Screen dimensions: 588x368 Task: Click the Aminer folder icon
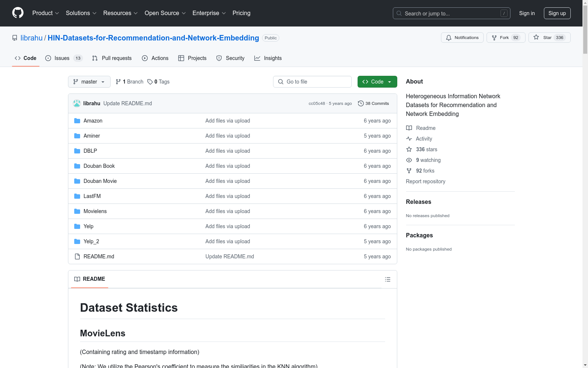(77, 136)
